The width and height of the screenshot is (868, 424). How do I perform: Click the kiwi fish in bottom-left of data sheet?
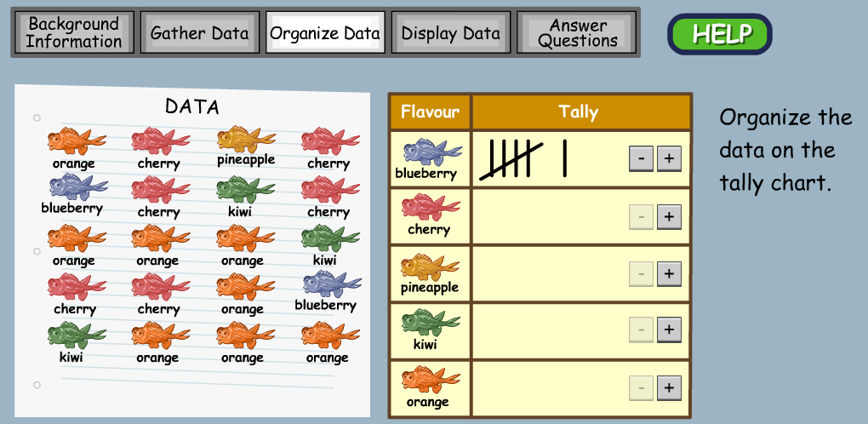coord(76,335)
